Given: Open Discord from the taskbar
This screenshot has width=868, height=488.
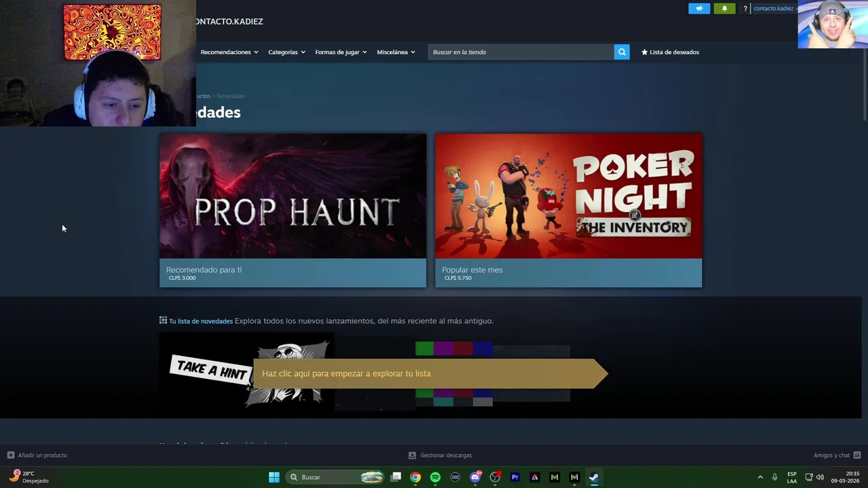Looking at the screenshot, I should 475,477.
